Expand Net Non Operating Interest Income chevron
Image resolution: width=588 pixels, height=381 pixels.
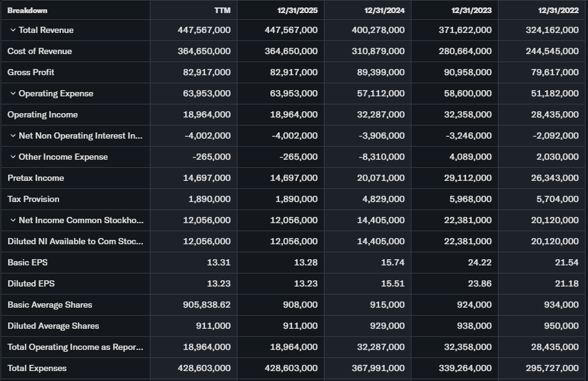tap(12, 136)
